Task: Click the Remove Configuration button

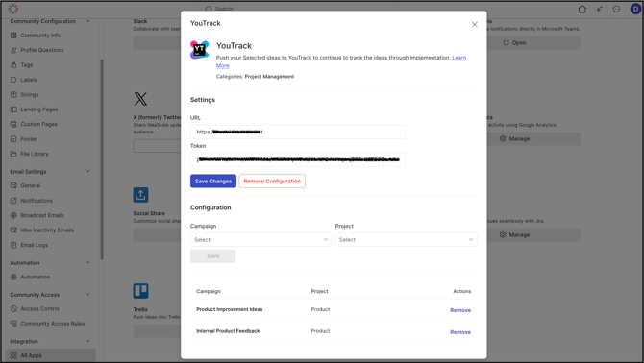Action: [272, 181]
